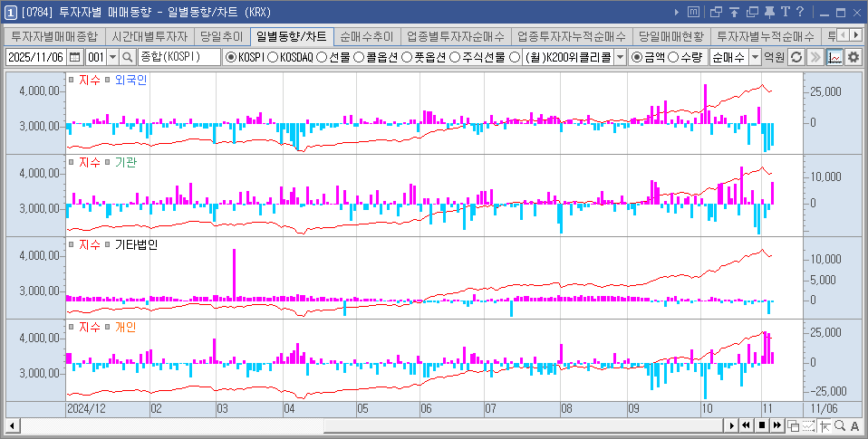Screen dimensions: 868x439
Task: Click the A text tool icon at bottom
Action: coord(855,425)
